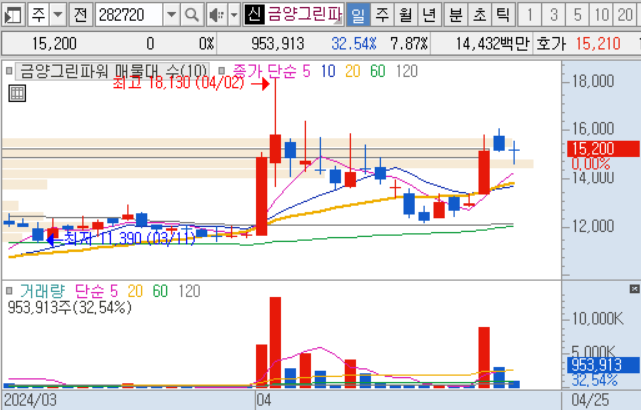
Task: Close the volume panel with the x icon
Action: (634, 289)
